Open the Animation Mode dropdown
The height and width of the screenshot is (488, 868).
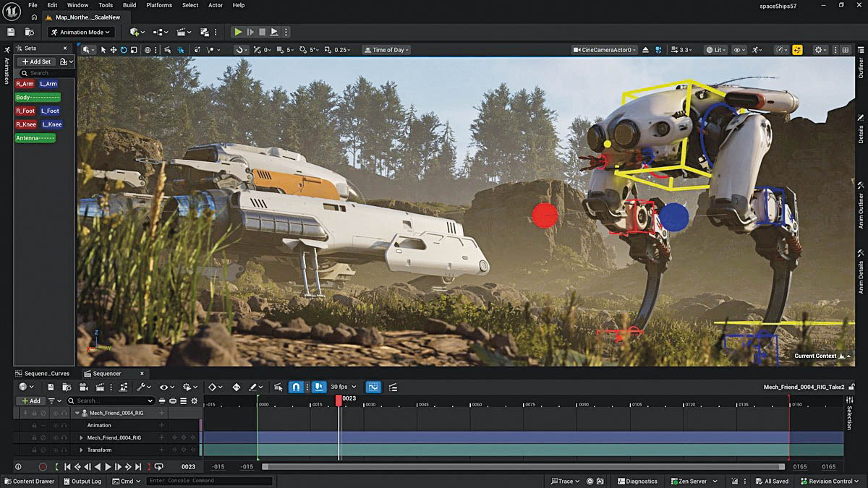point(81,32)
